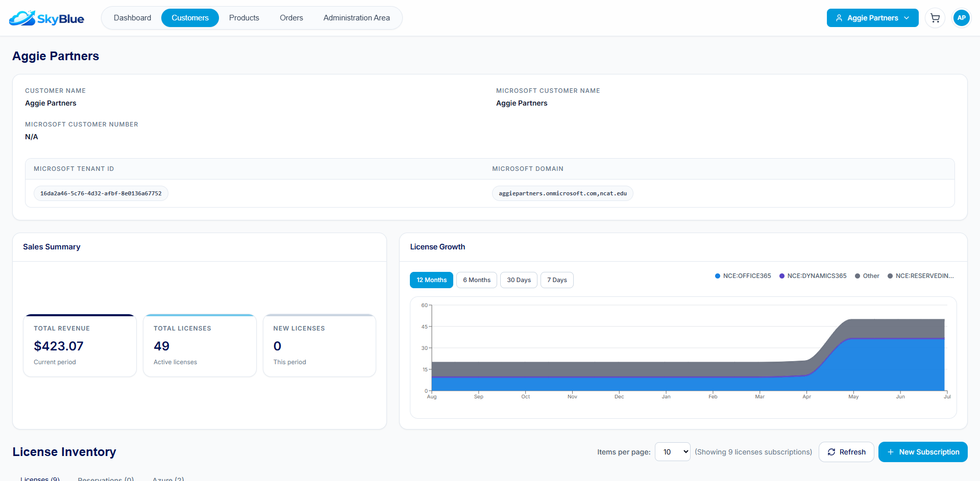Click the License Growth heading
980x481 pixels.
[x=437, y=247]
